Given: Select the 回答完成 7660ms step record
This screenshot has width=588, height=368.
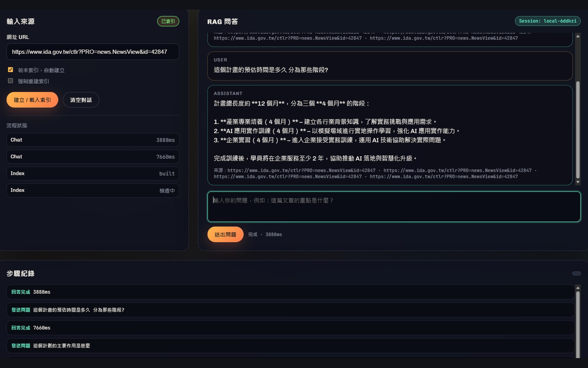Looking at the screenshot, I should click(x=290, y=328).
